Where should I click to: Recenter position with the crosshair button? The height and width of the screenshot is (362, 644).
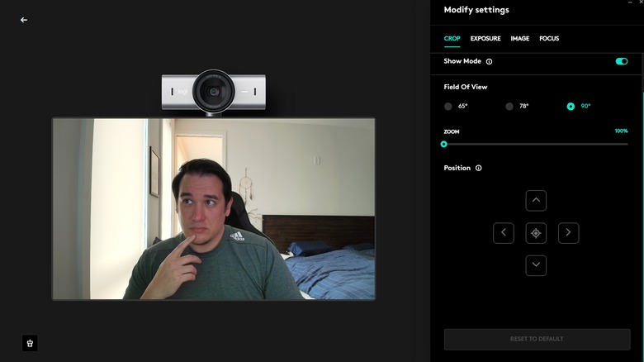[536, 233]
